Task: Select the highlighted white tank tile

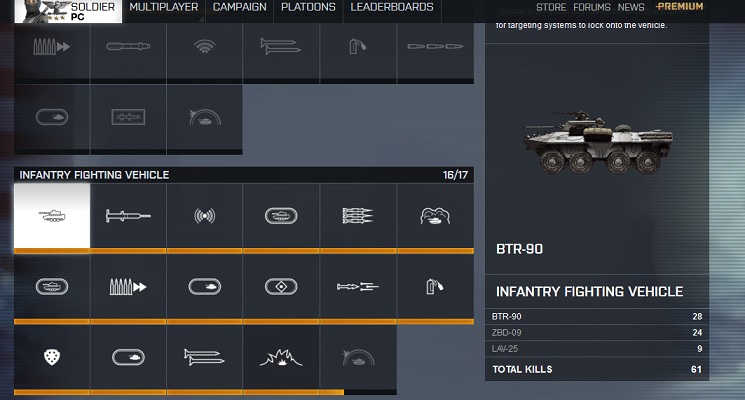Action: [52, 216]
